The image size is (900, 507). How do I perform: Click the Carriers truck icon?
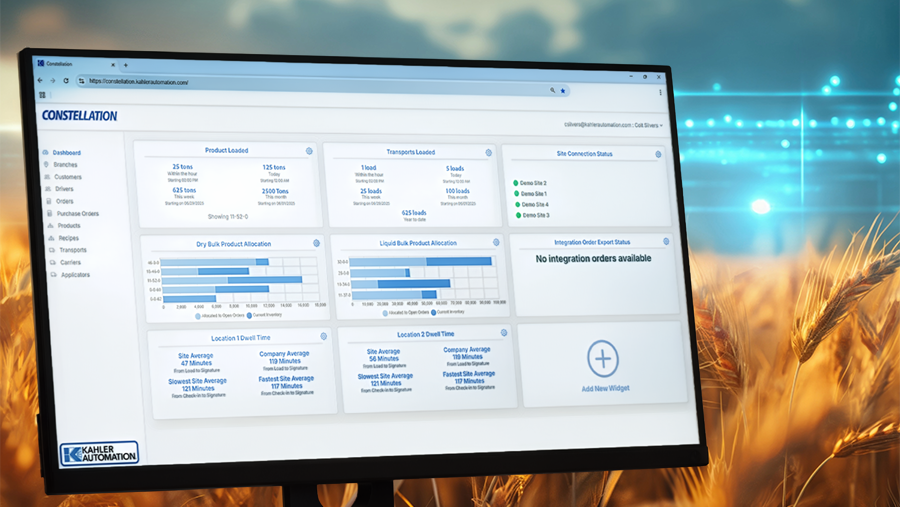pyautogui.click(x=53, y=262)
